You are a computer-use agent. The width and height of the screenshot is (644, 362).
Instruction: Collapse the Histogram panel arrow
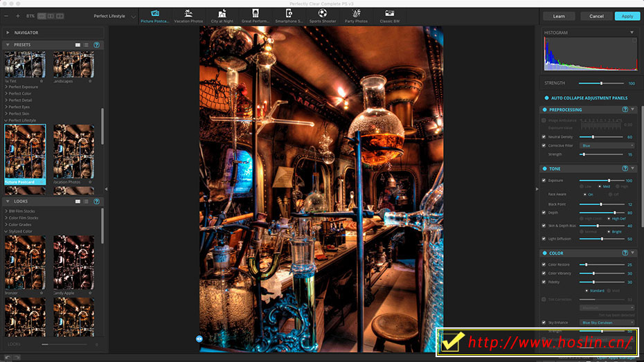[632, 33]
